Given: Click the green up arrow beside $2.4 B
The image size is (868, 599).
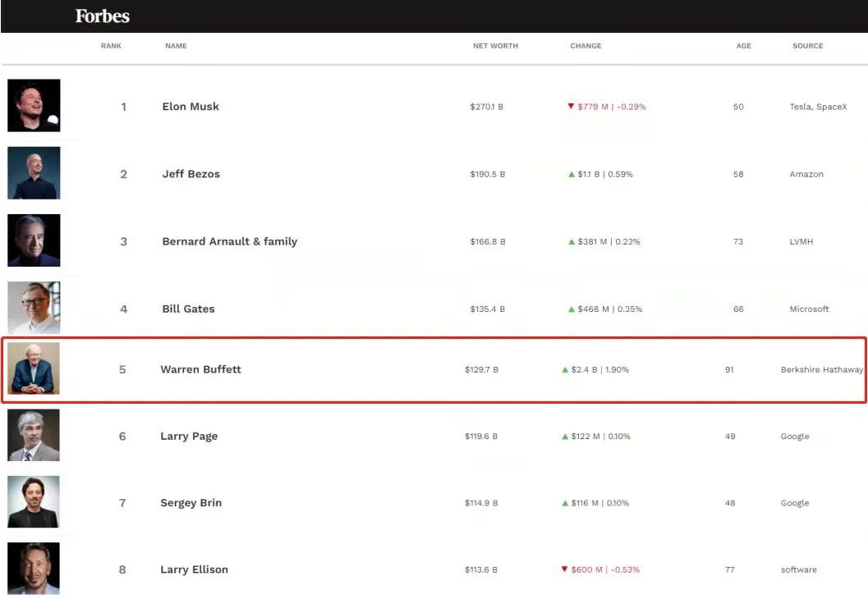Looking at the screenshot, I should [x=565, y=370].
